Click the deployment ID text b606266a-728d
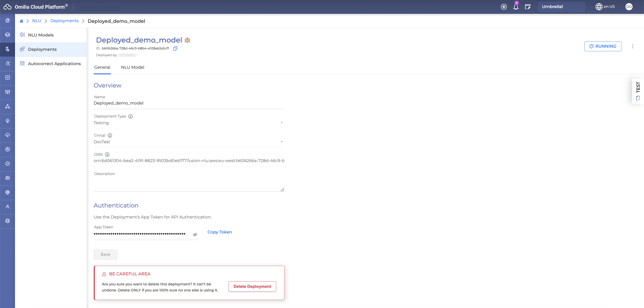Image resolution: width=644 pixels, height=308 pixels. [x=136, y=48]
